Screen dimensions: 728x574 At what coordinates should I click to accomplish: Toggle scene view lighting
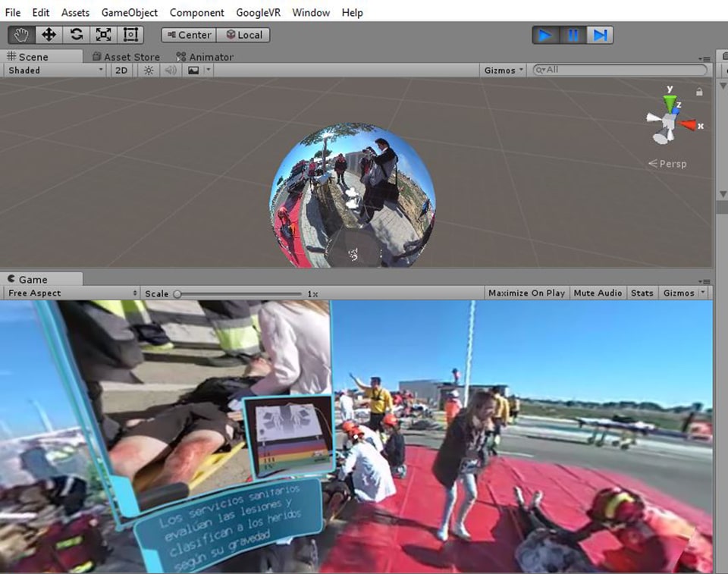(147, 70)
